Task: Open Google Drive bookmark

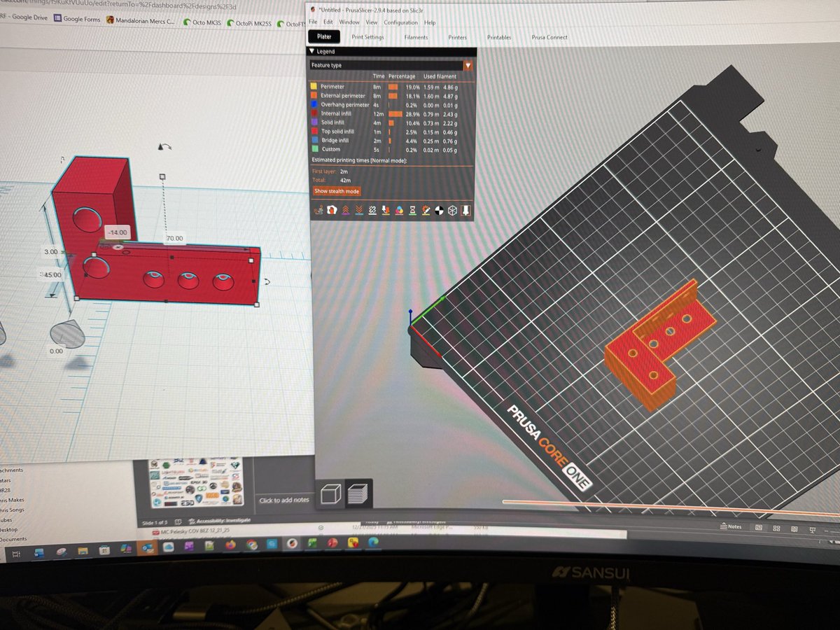Action: coord(24,17)
